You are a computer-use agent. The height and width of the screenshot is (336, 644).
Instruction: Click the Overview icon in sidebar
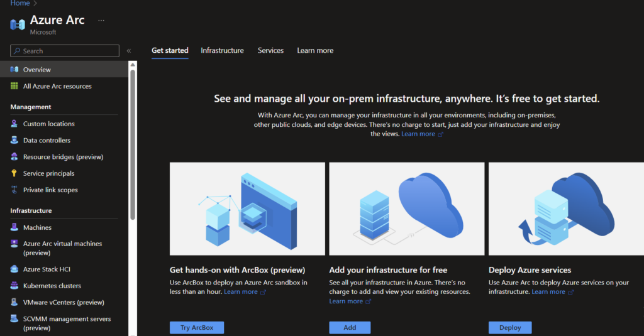pyautogui.click(x=14, y=69)
